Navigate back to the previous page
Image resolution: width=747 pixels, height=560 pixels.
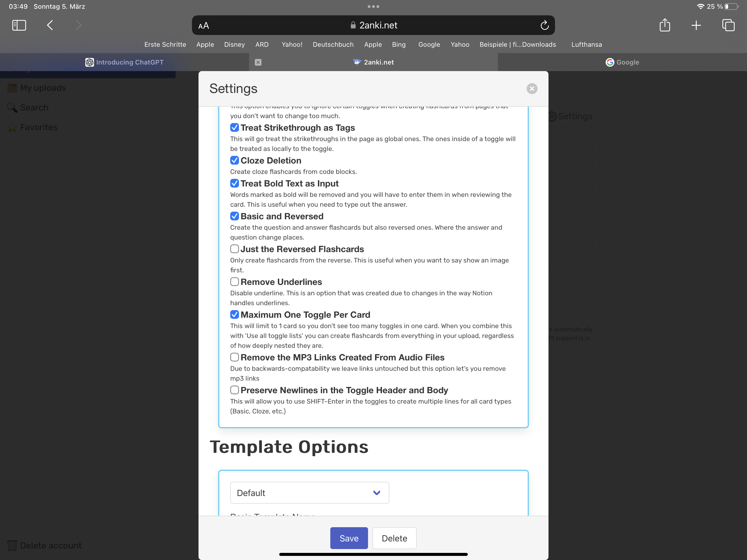coord(49,25)
